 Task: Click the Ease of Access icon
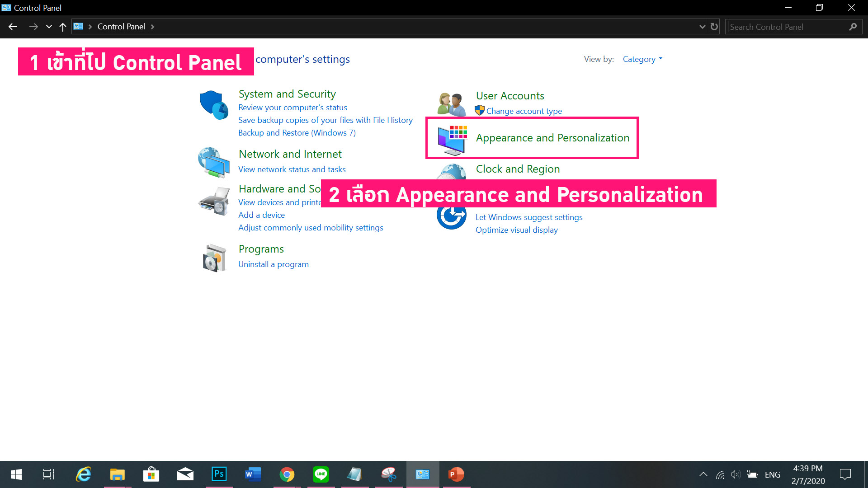(x=451, y=217)
